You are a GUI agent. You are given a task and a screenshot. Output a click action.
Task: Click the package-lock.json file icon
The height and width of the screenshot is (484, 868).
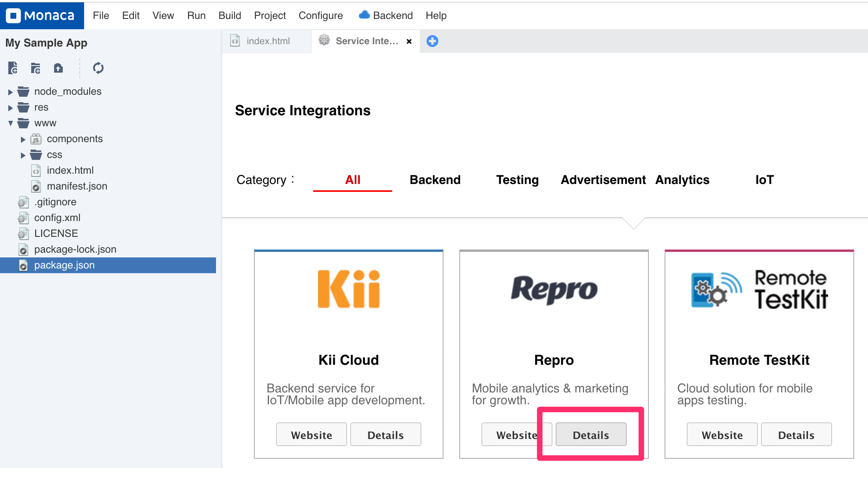point(23,250)
